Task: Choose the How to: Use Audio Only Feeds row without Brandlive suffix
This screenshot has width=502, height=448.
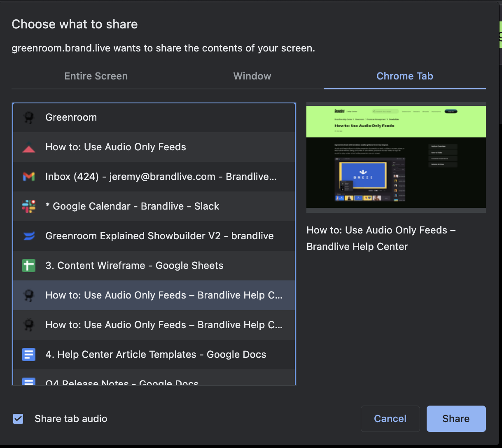Action: [154, 147]
